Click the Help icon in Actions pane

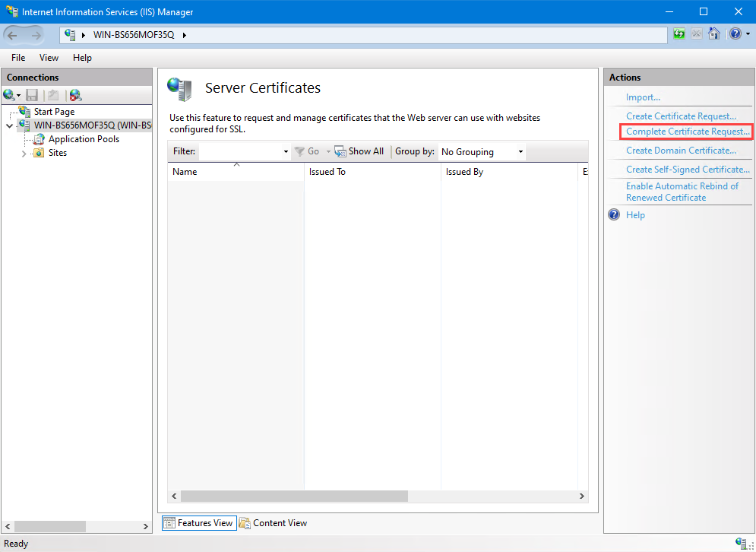(x=614, y=214)
